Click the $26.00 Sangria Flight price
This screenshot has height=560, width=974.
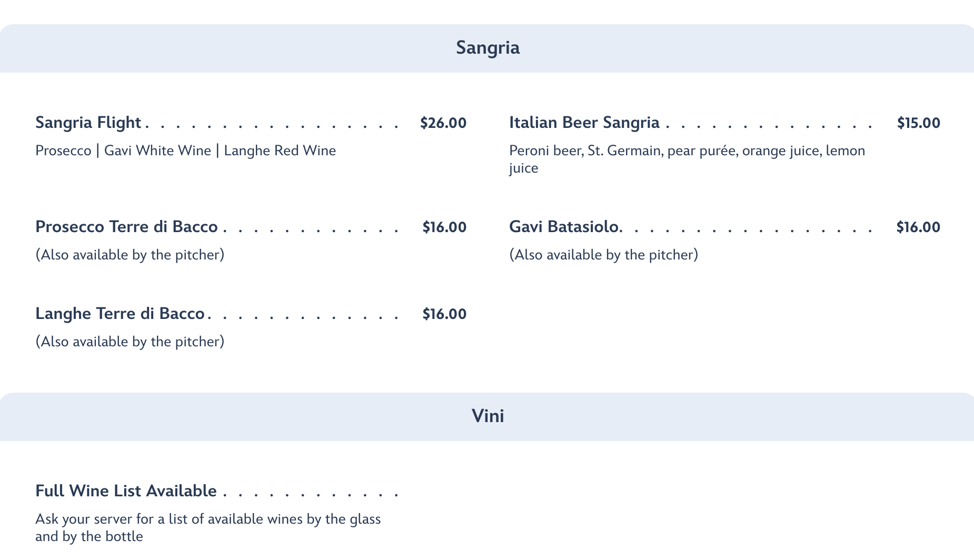click(443, 123)
